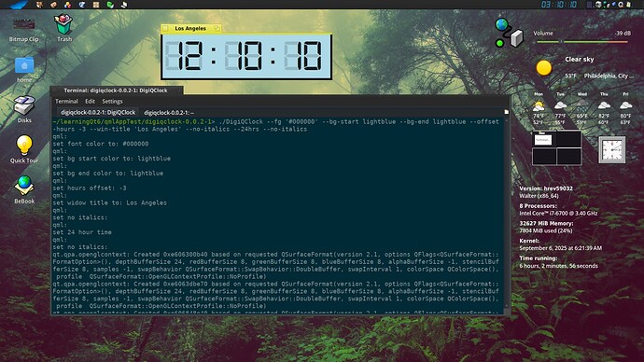
Task: Click the 'set hours offset: -3' terminal line
Action: point(90,188)
